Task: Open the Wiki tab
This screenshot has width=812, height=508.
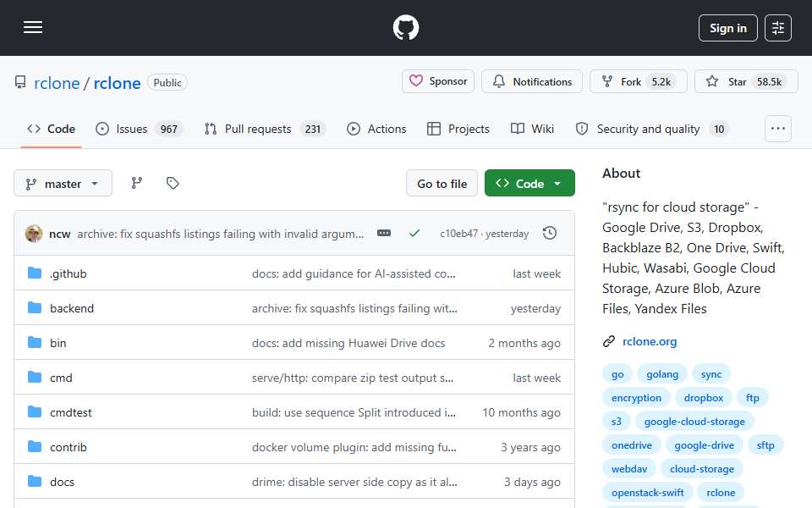Action: click(532, 129)
